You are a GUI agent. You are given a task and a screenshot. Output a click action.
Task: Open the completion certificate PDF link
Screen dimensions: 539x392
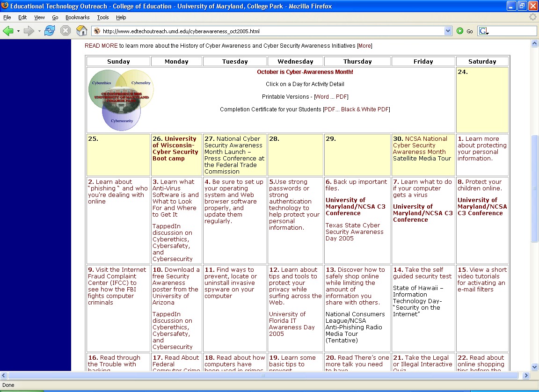coord(329,109)
